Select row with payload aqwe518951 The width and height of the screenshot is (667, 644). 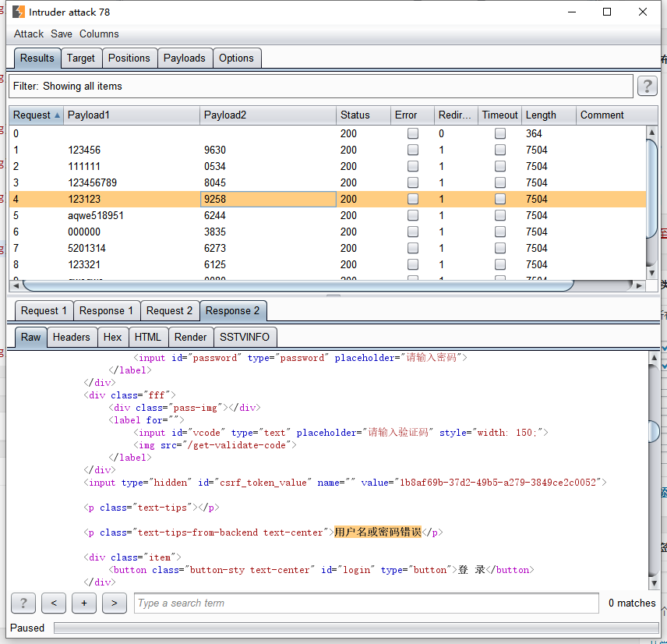tap(327, 215)
